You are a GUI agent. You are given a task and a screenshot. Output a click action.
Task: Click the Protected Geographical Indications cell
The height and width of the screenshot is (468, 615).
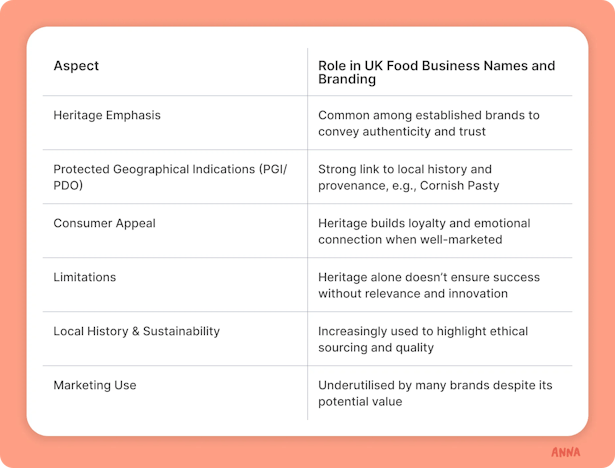pos(170,177)
